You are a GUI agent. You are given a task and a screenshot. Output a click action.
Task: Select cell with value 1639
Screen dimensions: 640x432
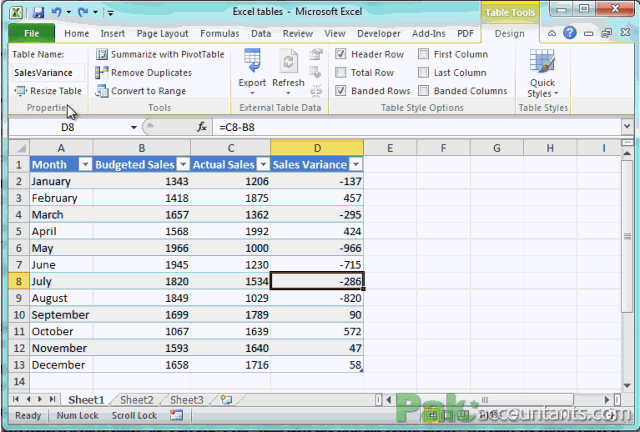pos(231,331)
